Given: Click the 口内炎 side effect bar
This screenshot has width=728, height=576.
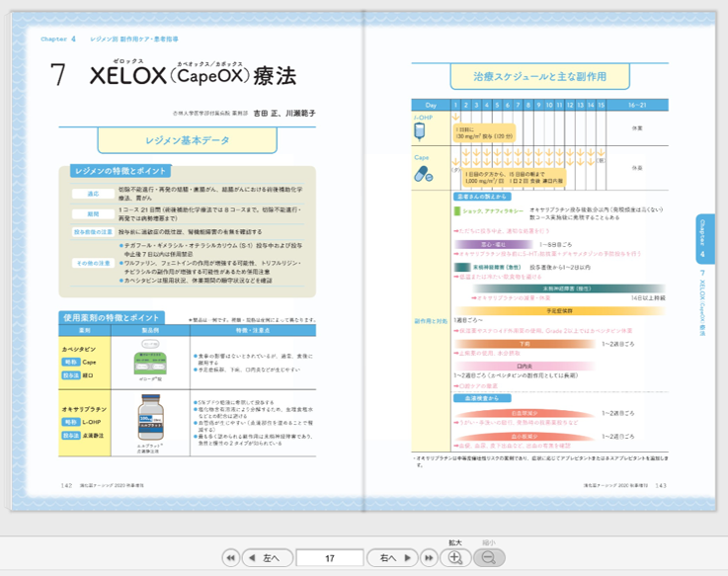Looking at the screenshot, I should (x=525, y=366).
